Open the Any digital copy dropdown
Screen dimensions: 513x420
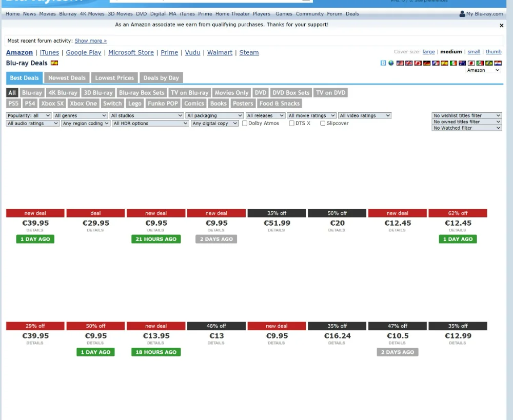coord(214,123)
